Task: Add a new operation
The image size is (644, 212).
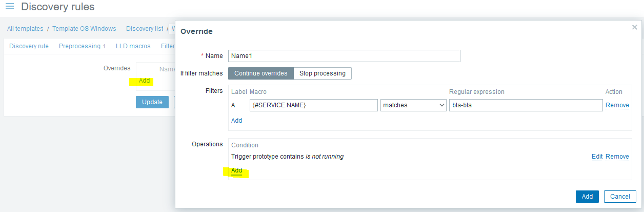Action: click(x=236, y=170)
